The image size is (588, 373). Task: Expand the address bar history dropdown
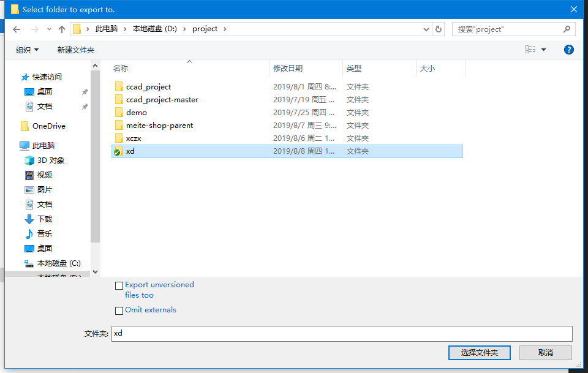click(x=426, y=29)
